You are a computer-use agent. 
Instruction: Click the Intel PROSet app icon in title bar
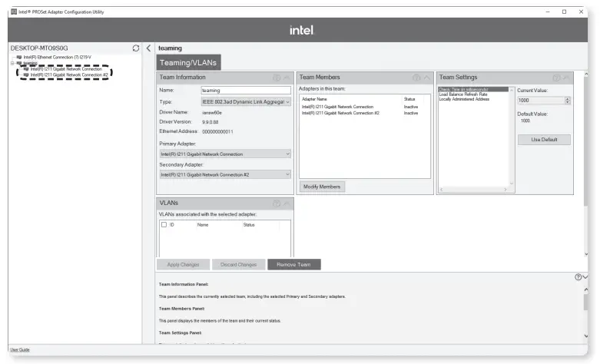tap(14, 12)
